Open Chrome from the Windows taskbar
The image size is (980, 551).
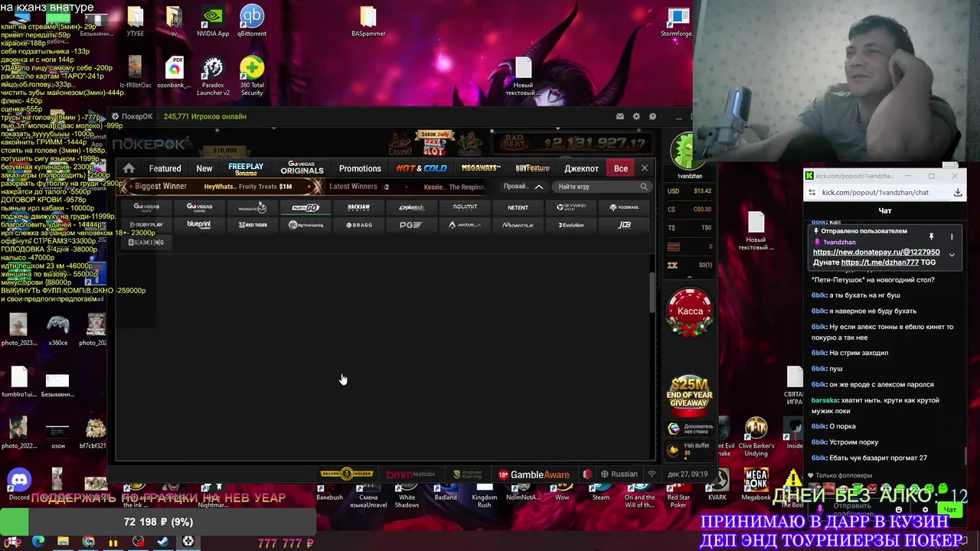point(88,542)
